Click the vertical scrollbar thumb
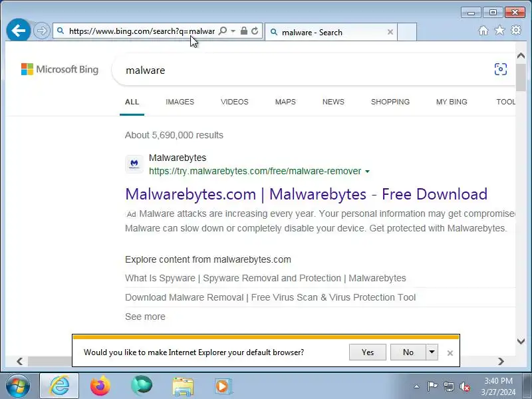 coord(521,77)
